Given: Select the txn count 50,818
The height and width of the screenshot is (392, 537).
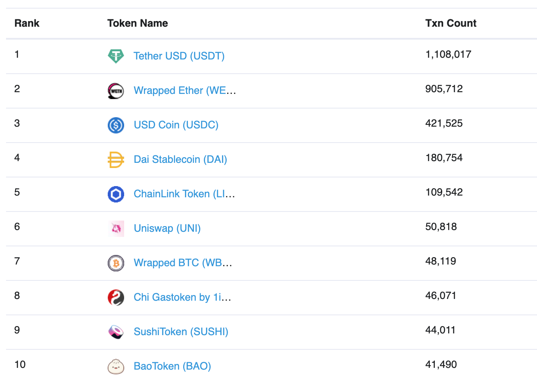Looking at the screenshot, I should (441, 227).
